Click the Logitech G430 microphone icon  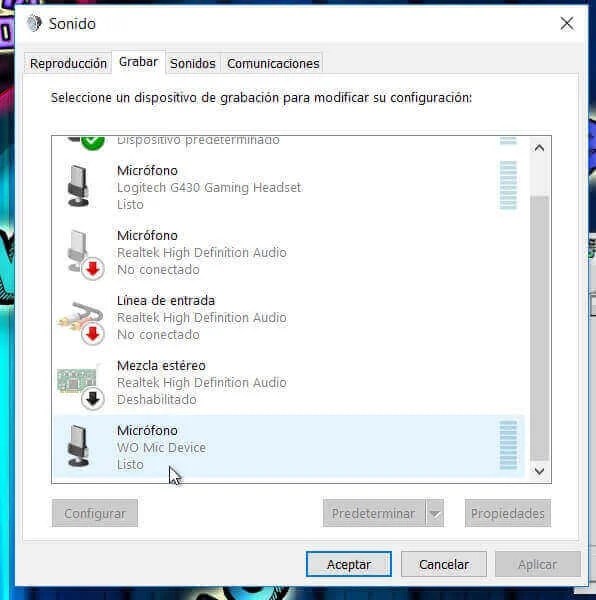(x=78, y=186)
